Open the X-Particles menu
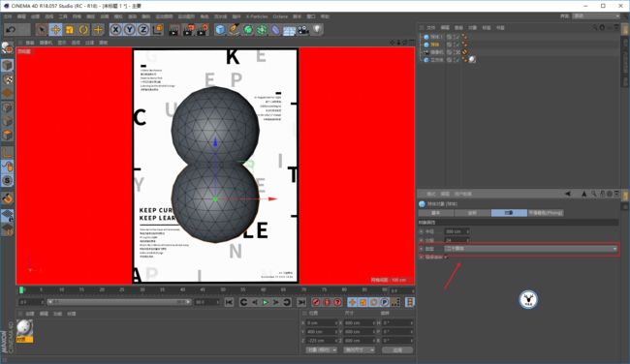630x364 pixels. tap(257, 16)
